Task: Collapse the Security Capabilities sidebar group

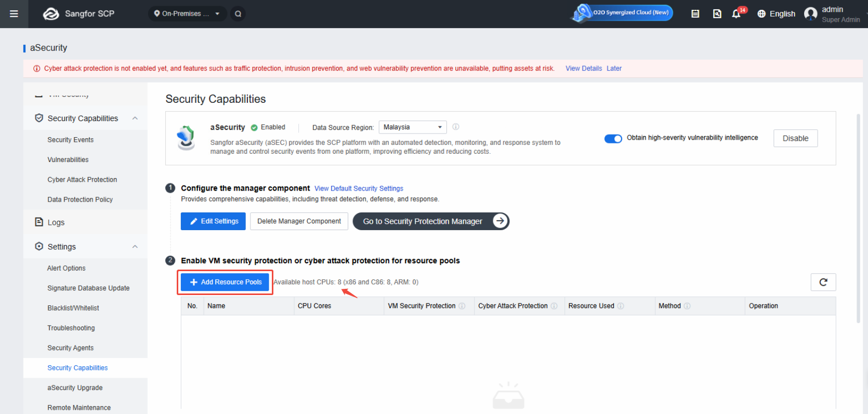Action: (x=135, y=118)
